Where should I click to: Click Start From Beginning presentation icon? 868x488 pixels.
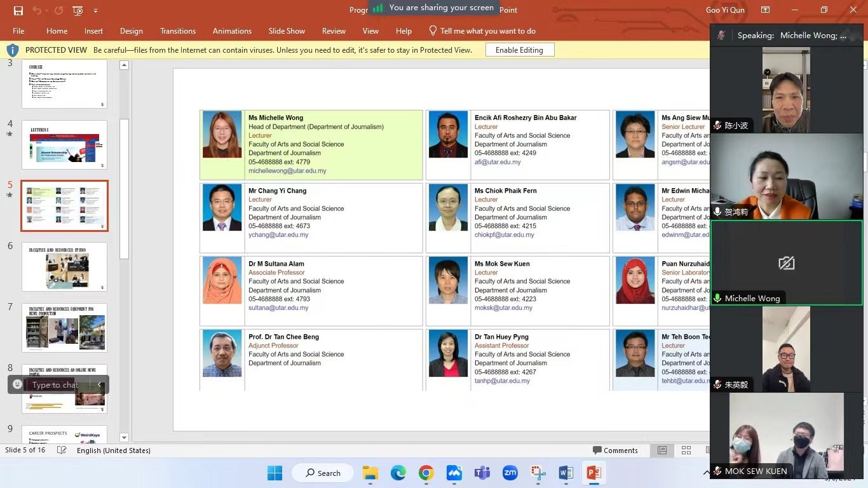78,11
